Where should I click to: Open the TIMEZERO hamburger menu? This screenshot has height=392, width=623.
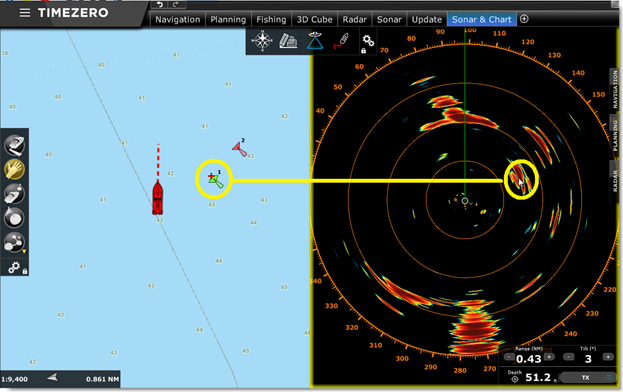click(x=25, y=13)
